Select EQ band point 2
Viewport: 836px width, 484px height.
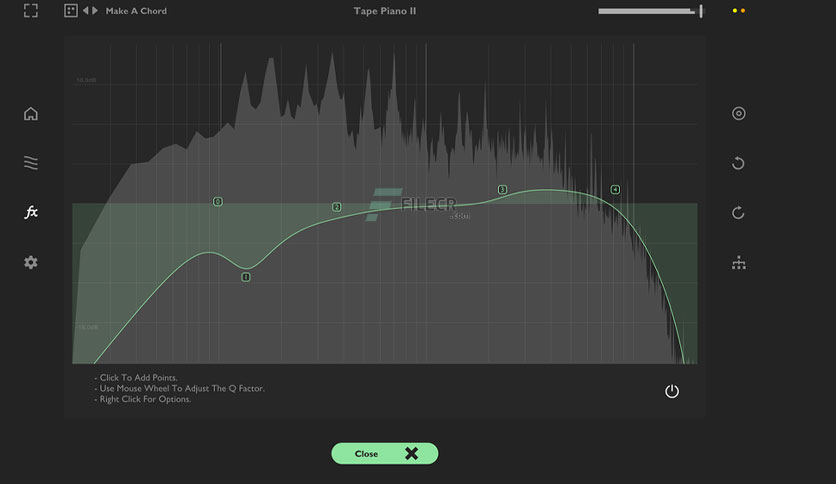point(336,207)
